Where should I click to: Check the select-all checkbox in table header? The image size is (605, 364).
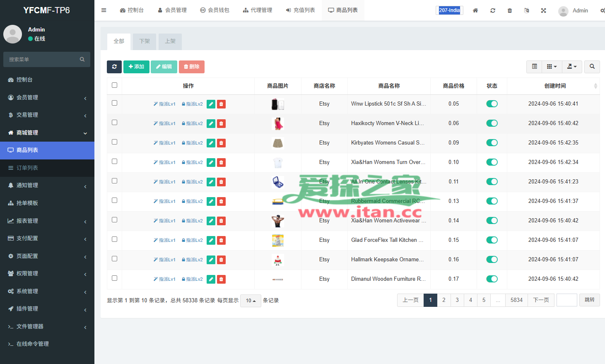tap(115, 85)
